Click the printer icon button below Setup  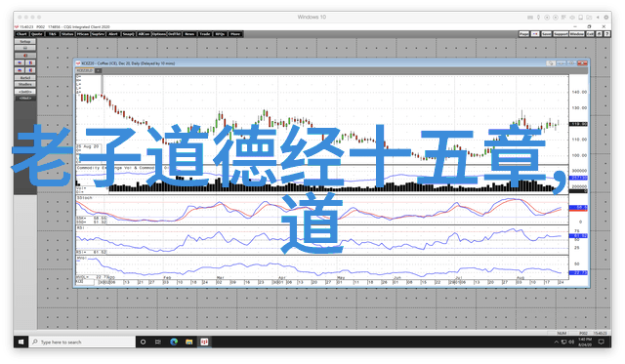[x=25, y=48]
